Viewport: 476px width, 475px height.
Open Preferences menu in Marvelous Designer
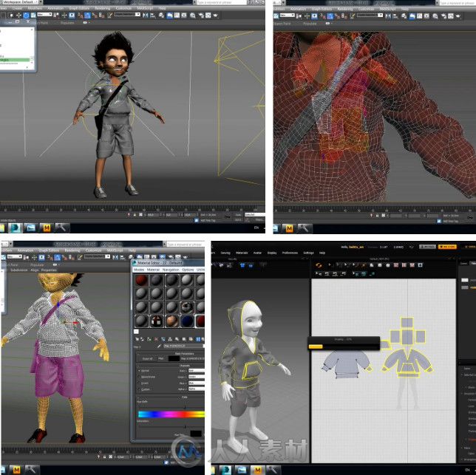tap(290, 253)
